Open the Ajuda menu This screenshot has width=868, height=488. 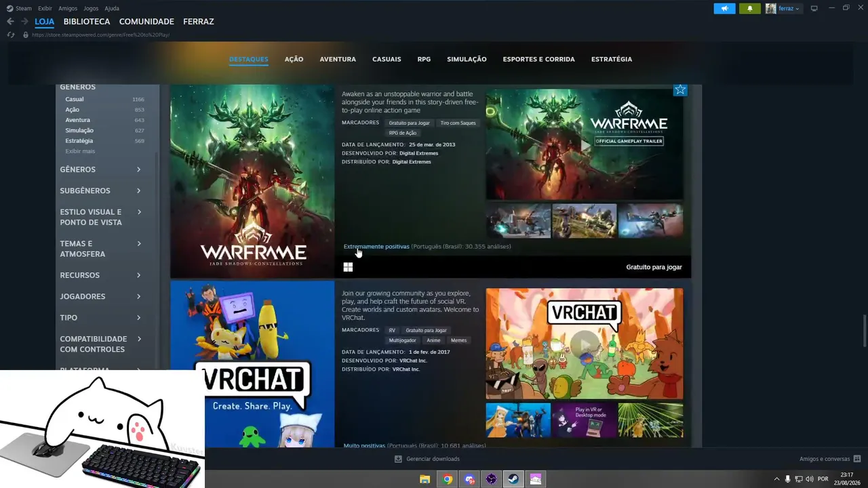(x=112, y=8)
